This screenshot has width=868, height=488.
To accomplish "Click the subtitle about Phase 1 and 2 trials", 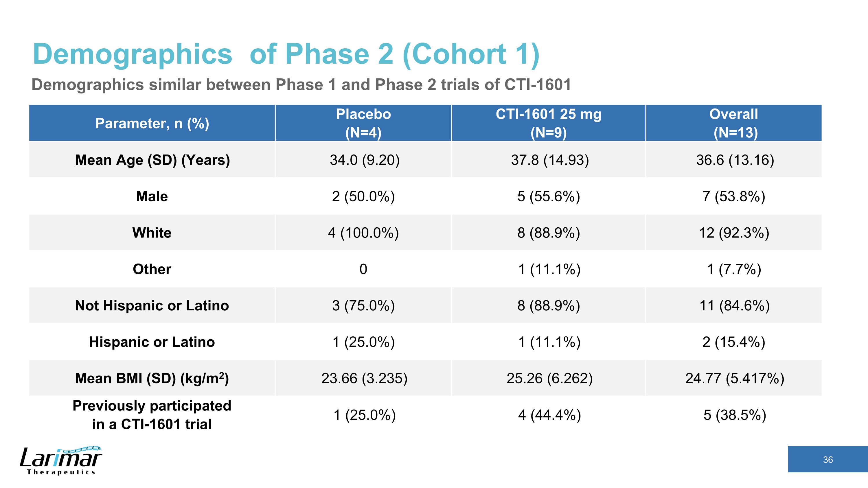I will coord(301,84).
